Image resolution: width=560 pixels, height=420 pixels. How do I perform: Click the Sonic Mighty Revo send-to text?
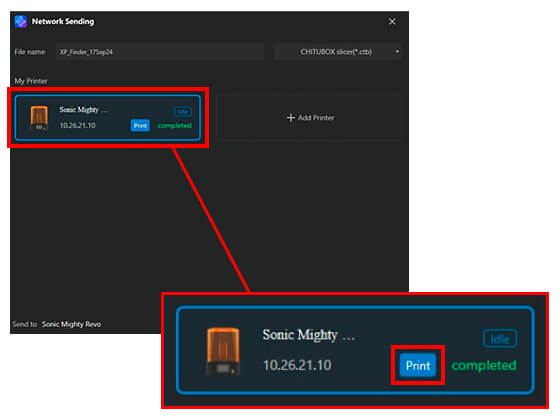(71, 324)
